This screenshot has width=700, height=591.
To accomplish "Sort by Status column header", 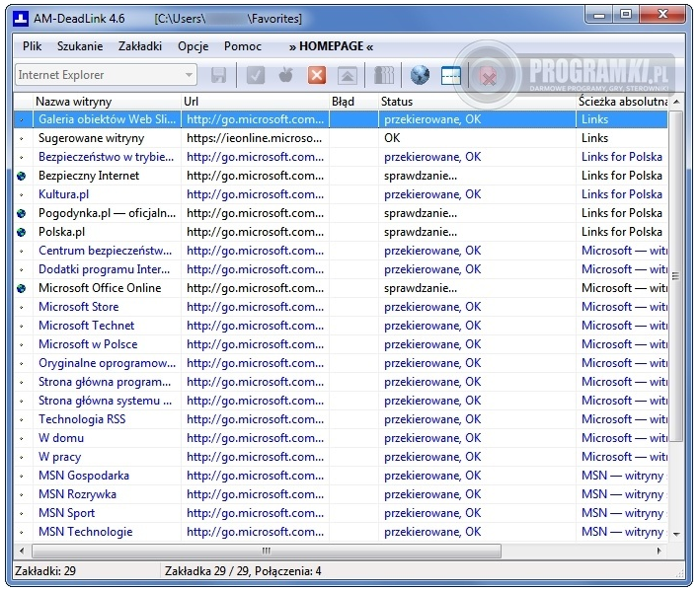I will (x=477, y=102).
